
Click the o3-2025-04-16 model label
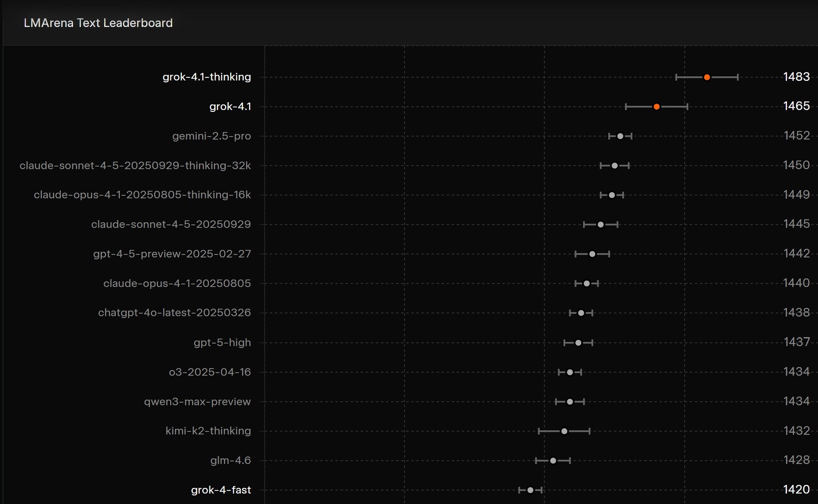click(x=210, y=372)
